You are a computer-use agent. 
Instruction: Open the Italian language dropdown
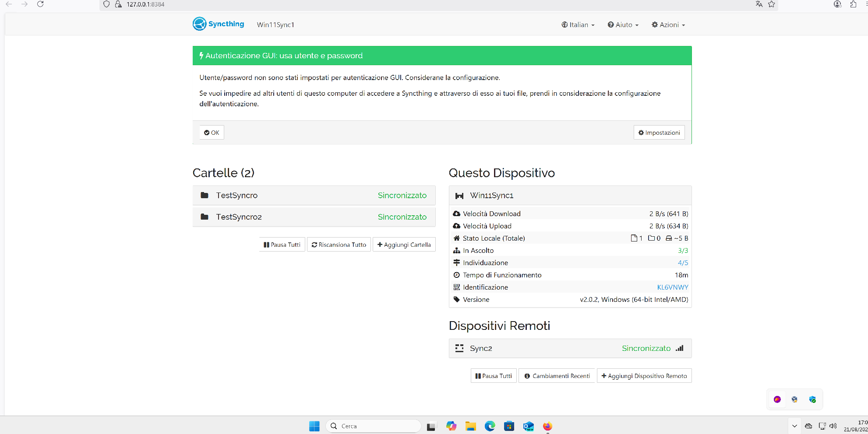[x=578, y=25]
